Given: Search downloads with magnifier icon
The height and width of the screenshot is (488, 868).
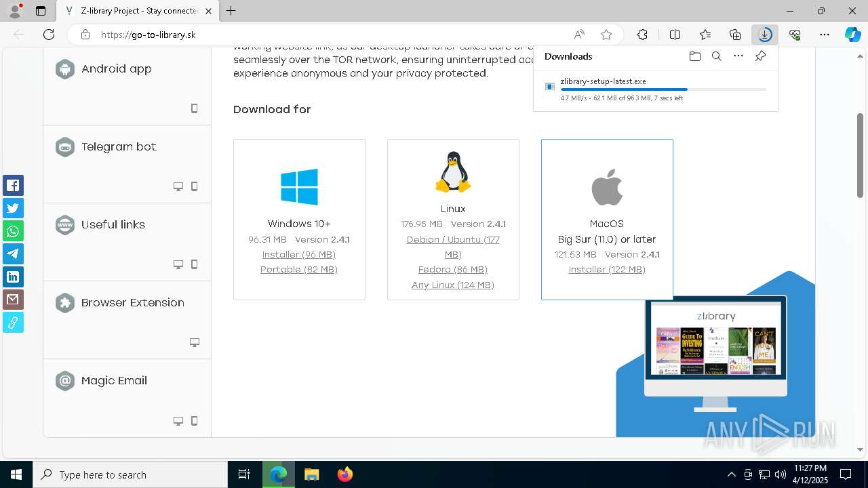Looking at the screenshot, I should (717, 56).
